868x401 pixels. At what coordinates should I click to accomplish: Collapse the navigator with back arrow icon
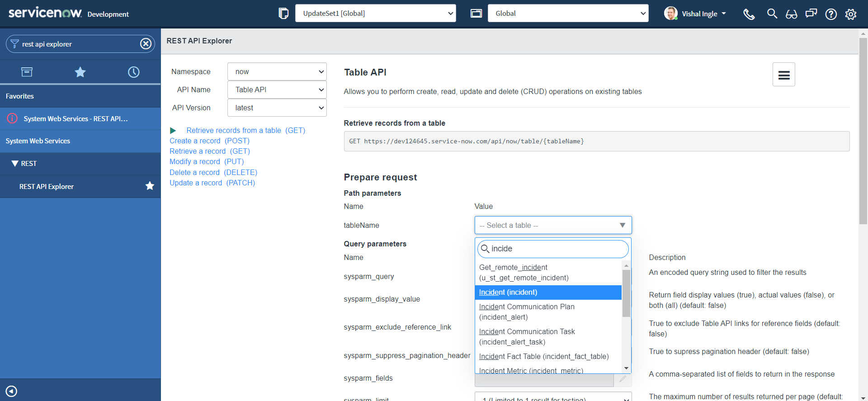(11, 391)
